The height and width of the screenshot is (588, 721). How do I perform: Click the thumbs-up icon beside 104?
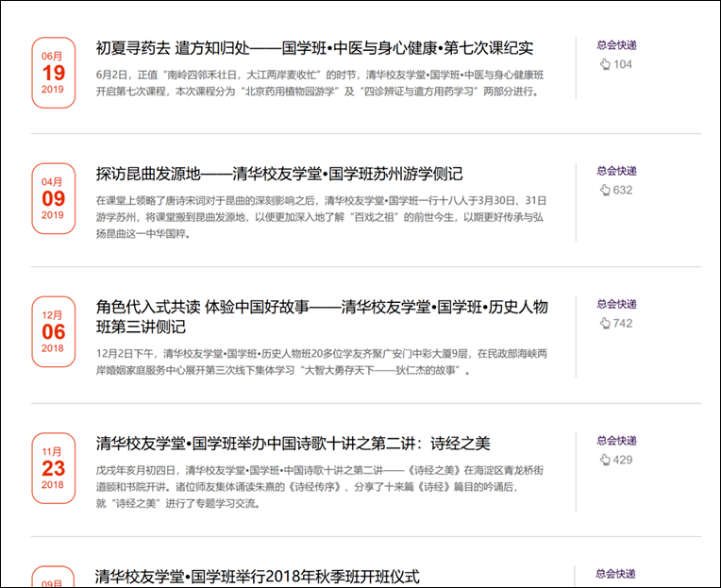pyautogui.click(x=605, y=64)
